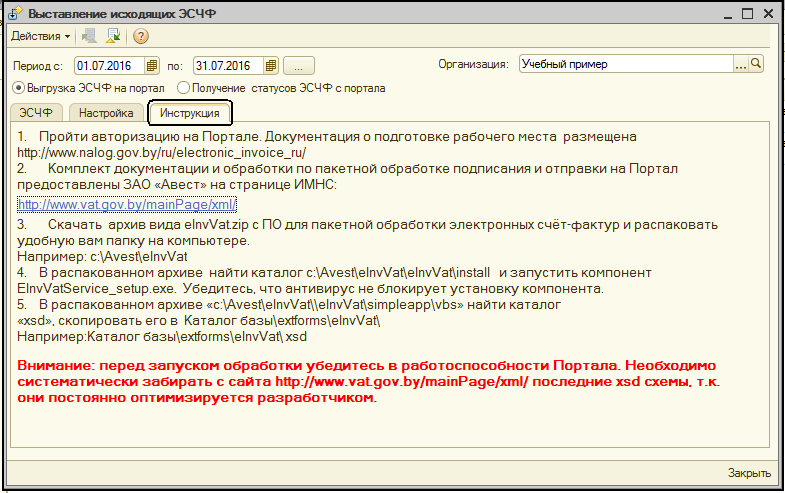Click the period selection ellipsis button

299,65
